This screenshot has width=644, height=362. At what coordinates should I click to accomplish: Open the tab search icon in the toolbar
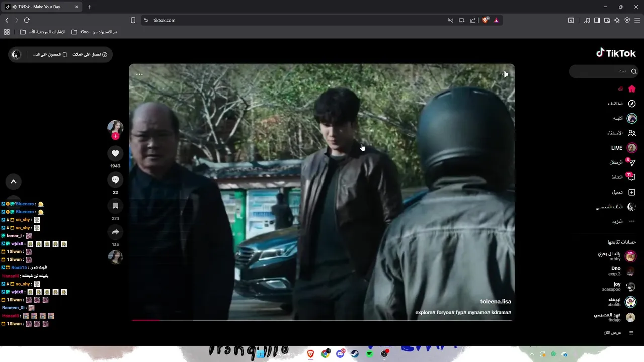pyautogui.click(x=571, y=20)
